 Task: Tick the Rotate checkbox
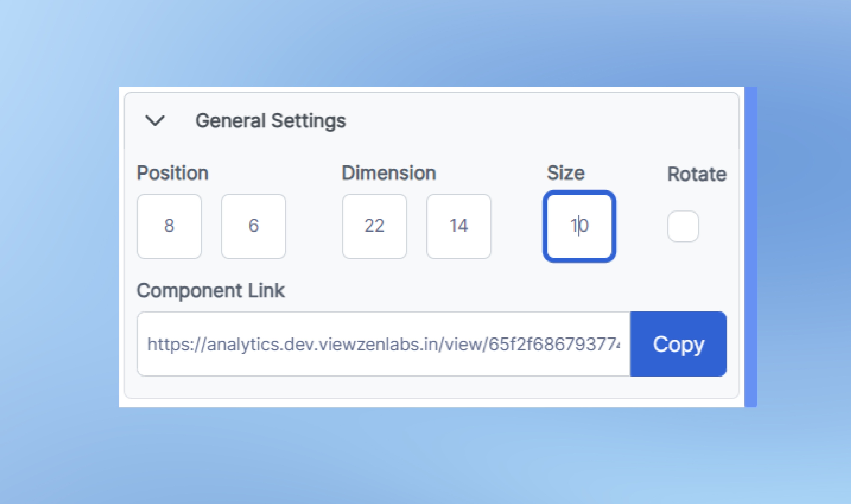pyautogui.click(x=683, y=226)
